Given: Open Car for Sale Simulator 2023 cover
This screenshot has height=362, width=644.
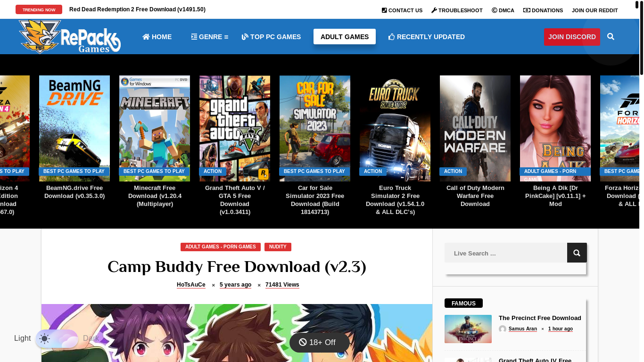Looking at the screenshot, I should [315, 128].
